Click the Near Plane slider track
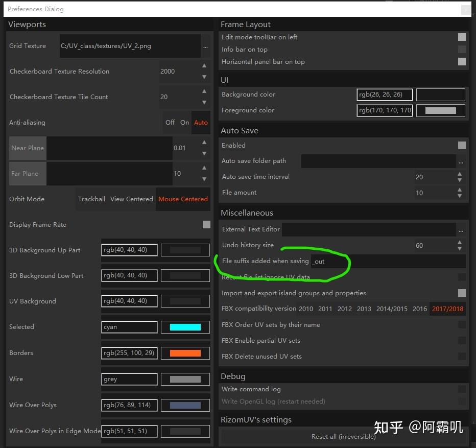The height and width of the screenshot is (448, 476). pos(109,148)
